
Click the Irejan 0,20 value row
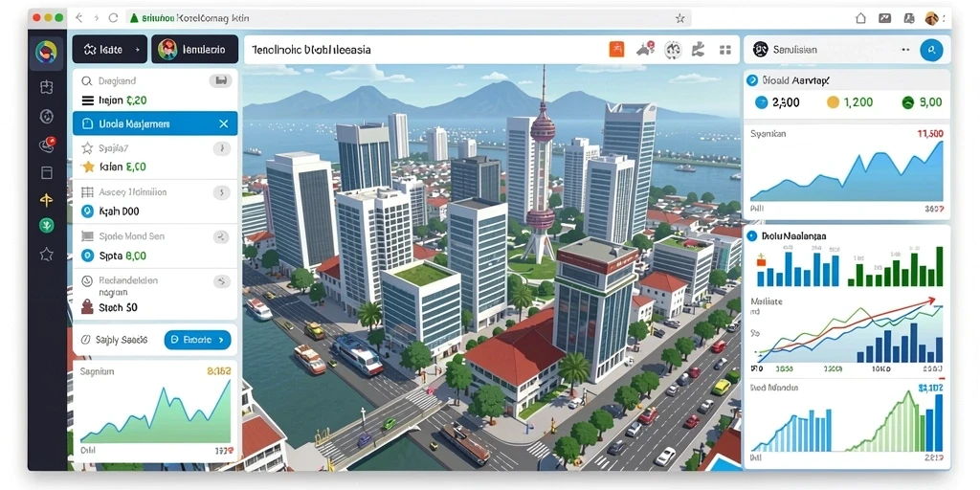pos(155,100)
